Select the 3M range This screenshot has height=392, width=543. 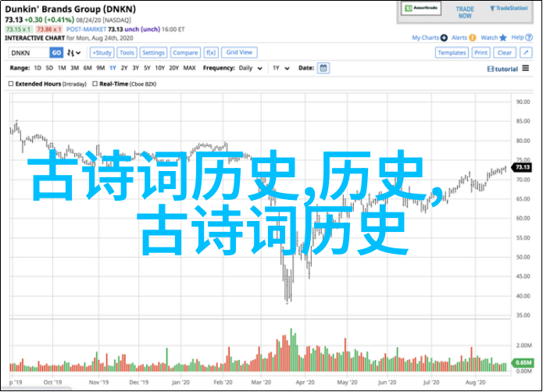click(75, 68)
